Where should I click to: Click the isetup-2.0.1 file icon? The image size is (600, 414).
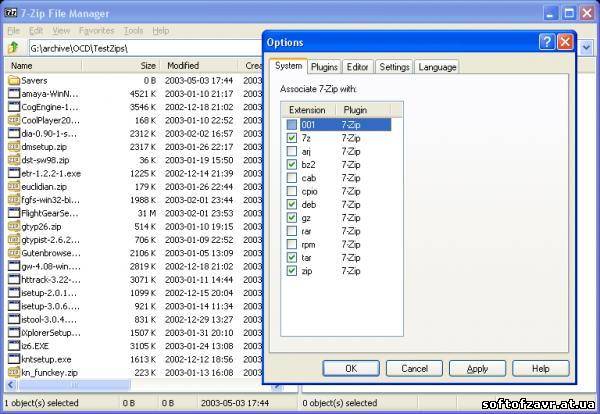14,293
